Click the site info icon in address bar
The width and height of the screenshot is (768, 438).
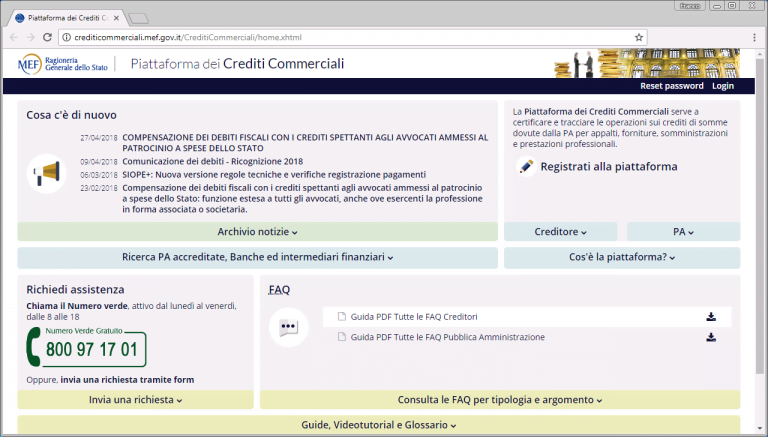(67, 37)
